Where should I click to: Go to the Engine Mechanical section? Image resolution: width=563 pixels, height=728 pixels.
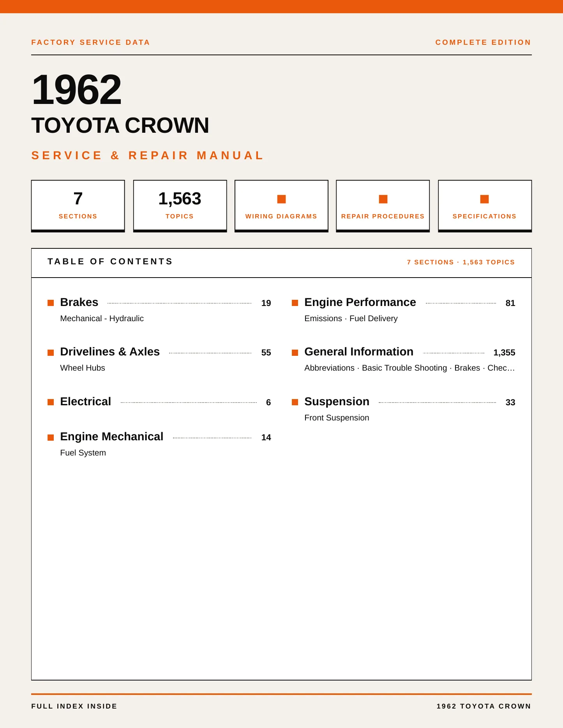click(x=112, y=437)
